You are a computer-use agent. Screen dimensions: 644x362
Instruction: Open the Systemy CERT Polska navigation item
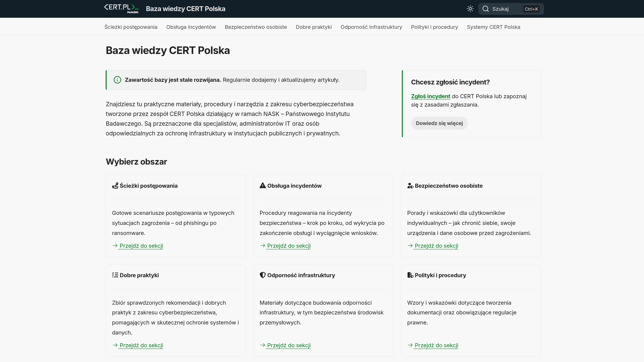[x=494, y=27]
